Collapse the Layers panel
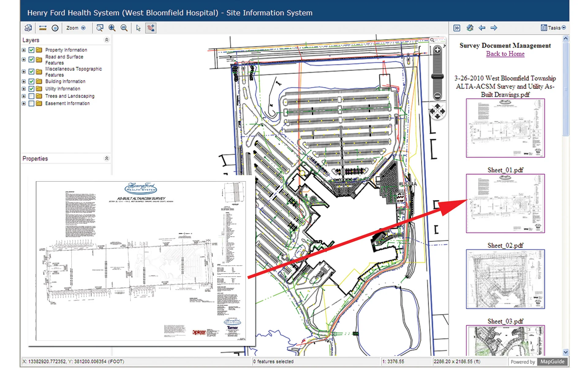Screen dimensions: 588x368 coord(107,40)
